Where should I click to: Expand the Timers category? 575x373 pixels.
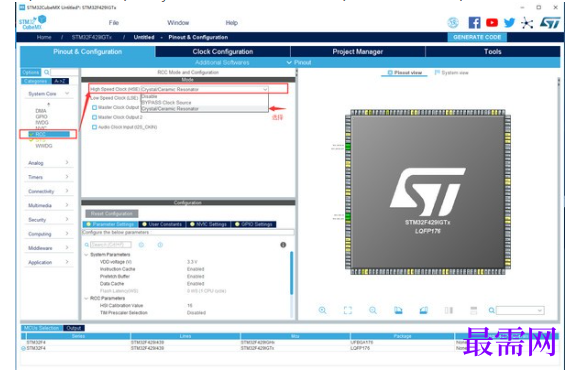[x=67, y=177]
